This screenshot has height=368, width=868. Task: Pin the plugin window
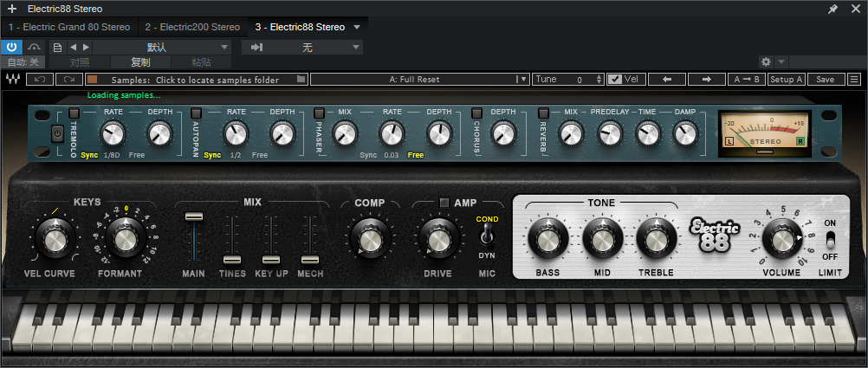pos(832,9)
